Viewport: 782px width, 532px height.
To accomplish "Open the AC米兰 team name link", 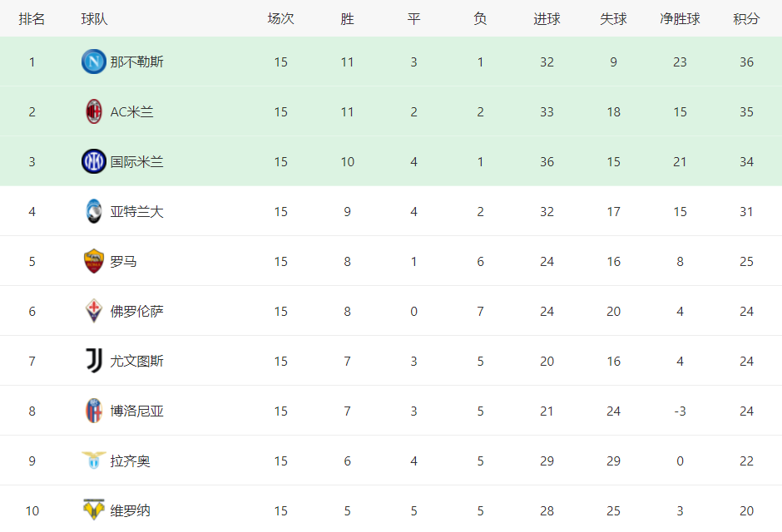I will (131, 111).
